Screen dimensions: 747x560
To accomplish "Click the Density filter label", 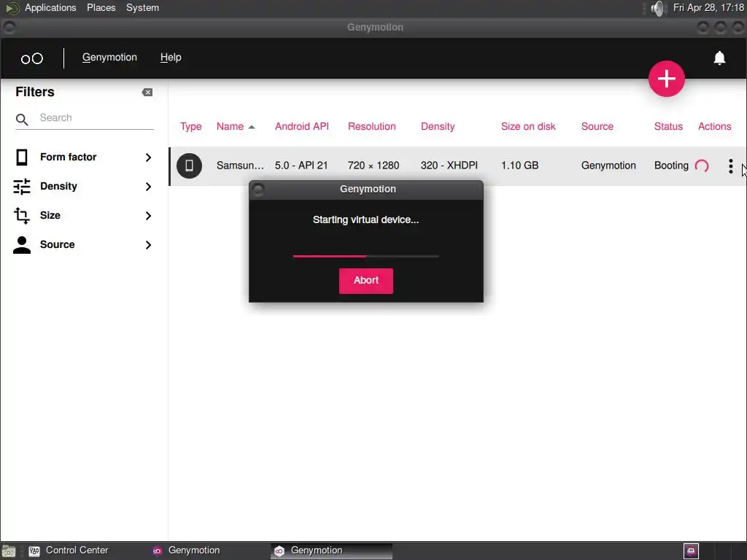I will click(x=58, y=186).
